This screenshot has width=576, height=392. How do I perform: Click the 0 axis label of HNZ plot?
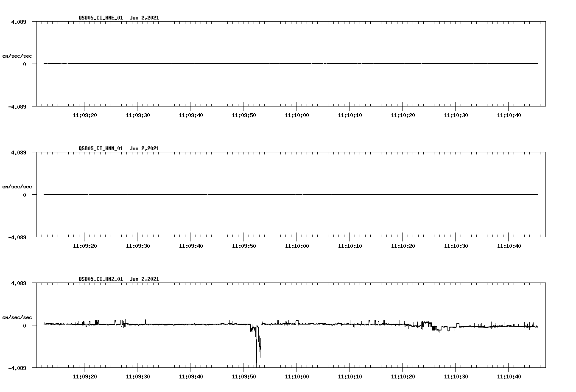25,325
